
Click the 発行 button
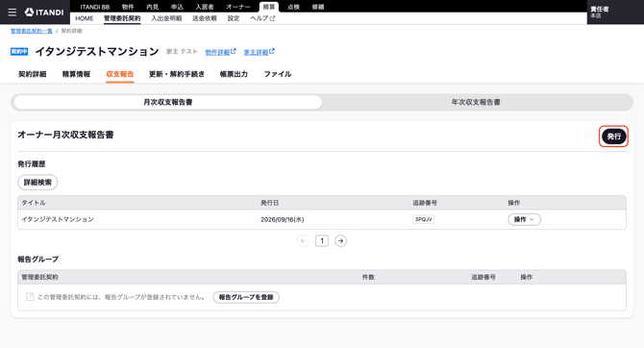[x=613, y=137]
